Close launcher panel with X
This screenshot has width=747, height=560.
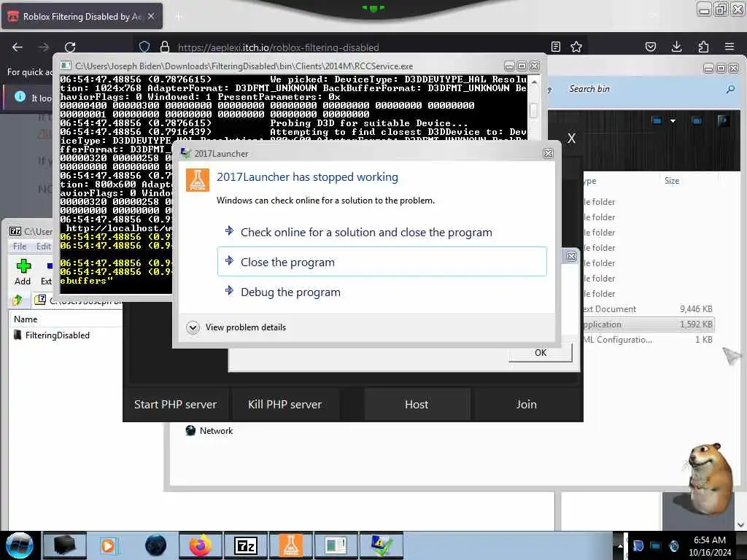(x=572, y=139)
